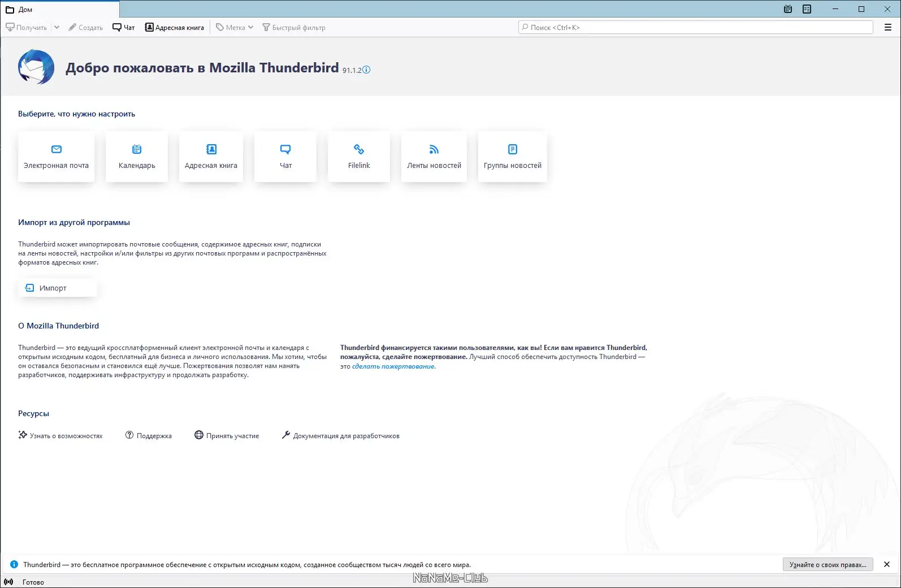Click the О Mozilla Thunderbird heading
The height and width of the screenshot is (588, 901).
(59, 326)
